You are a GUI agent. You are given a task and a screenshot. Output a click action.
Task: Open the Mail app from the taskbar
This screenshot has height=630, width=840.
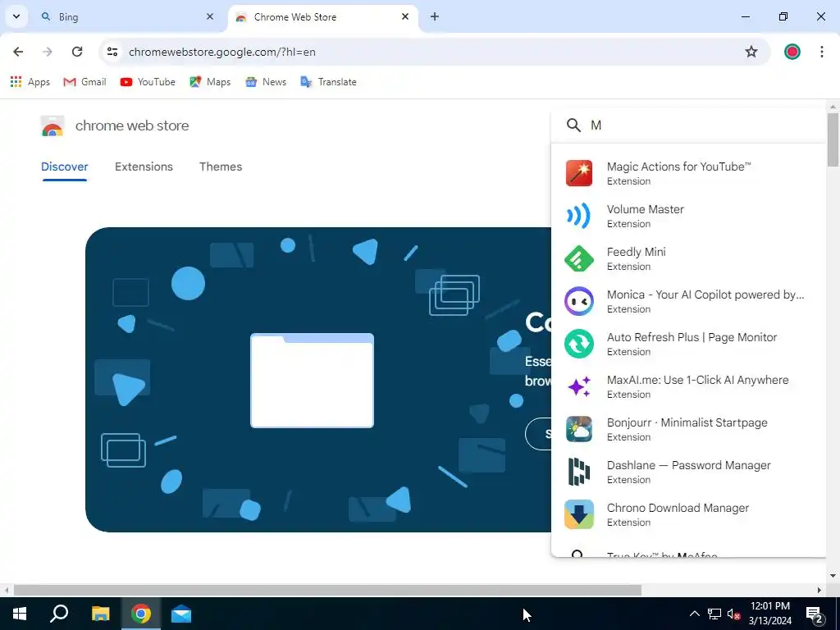click(x=181, y=614)
